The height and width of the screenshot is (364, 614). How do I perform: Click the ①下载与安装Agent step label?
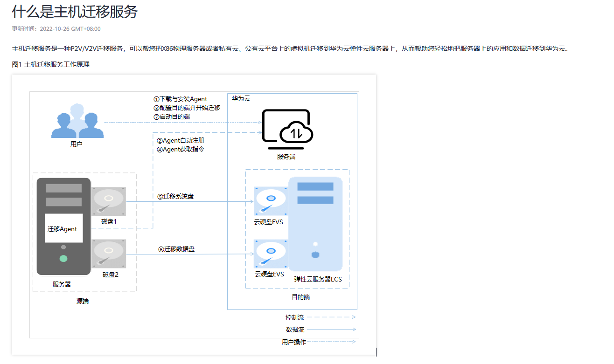(x=180, y=99)
